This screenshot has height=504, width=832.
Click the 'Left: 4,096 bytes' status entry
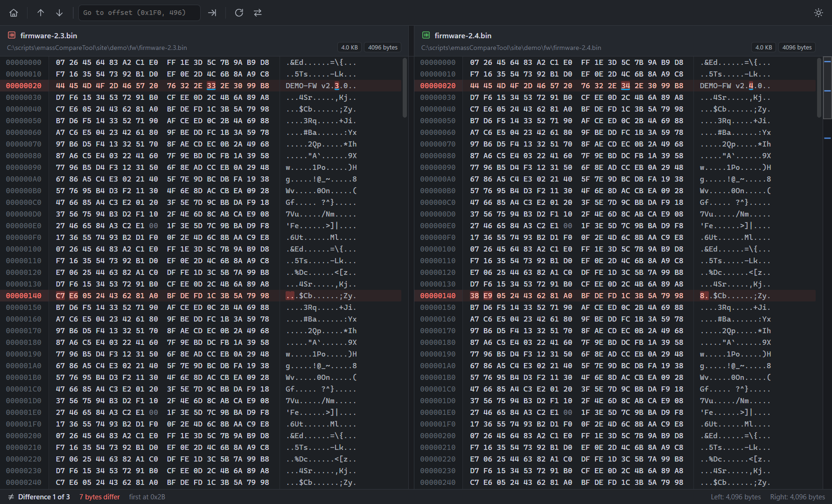tap(736, 497)
